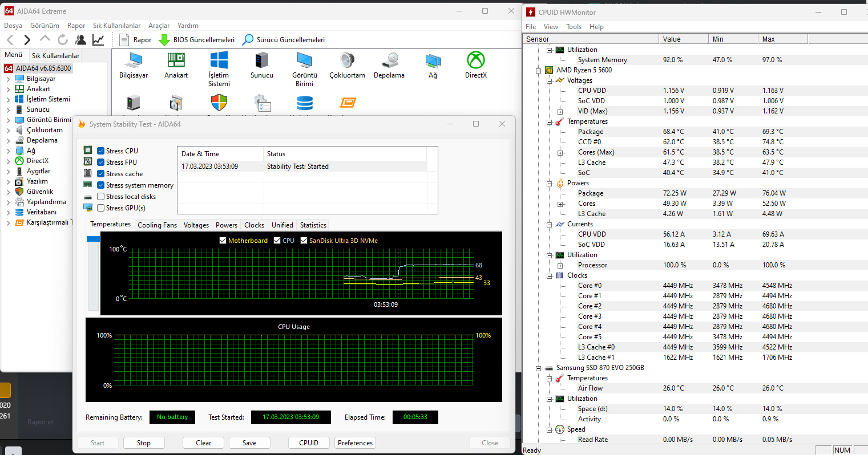Uncheck Stress CPU
The height and width of the screenshot is (455, 868).
tap(100, 151)
